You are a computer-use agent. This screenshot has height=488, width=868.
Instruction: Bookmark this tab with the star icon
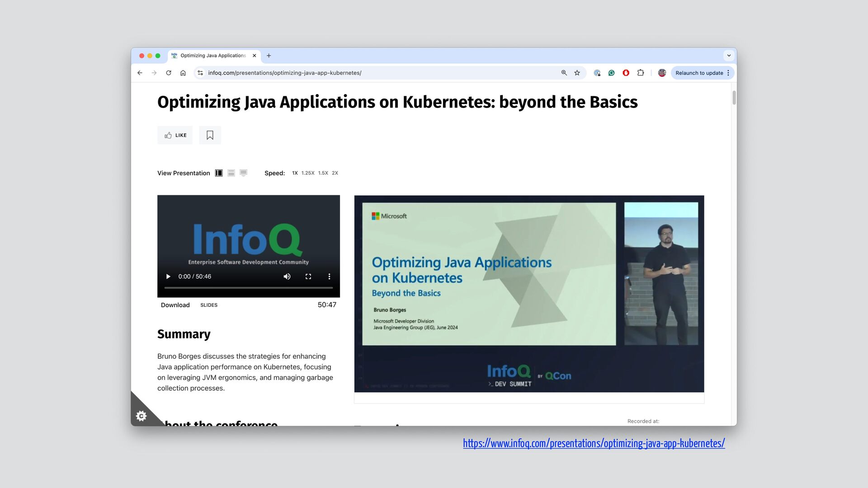(577, 73)
